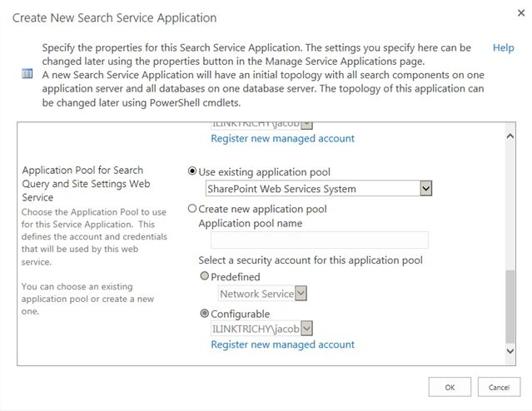Image resolution: width=532 pixels, height=411 pixels.
Task: Choose the Predefined security account radio
Action: (204, 276)
